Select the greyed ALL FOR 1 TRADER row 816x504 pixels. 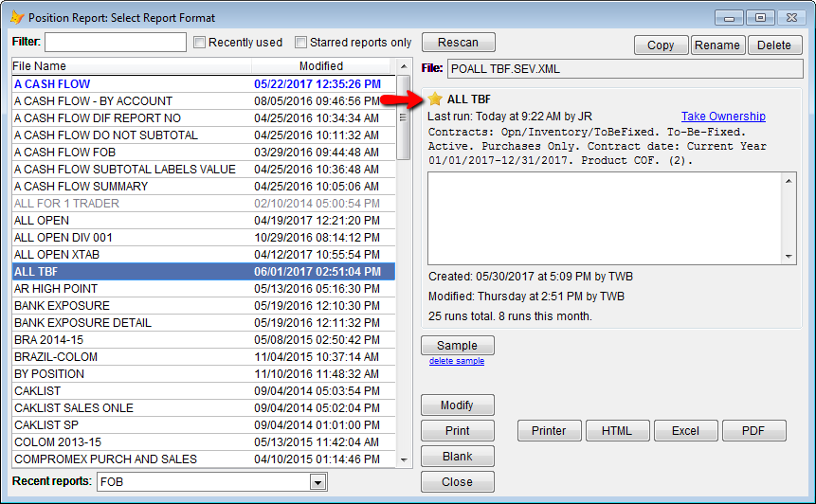click(204, 204)
